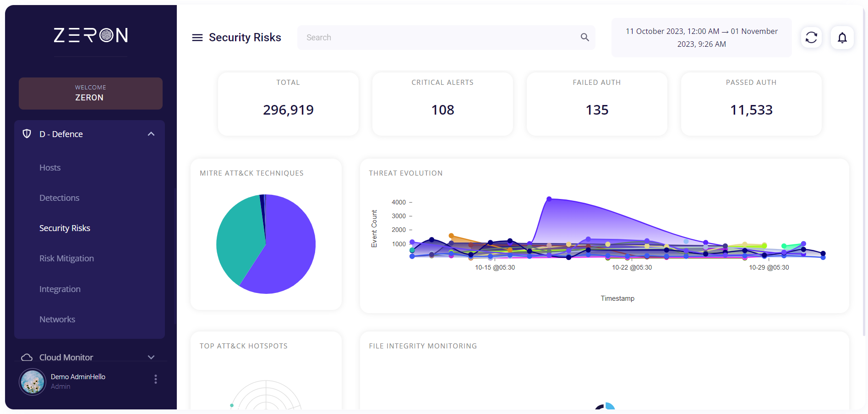Click the Welcome ZERON banner

[91, 94]
